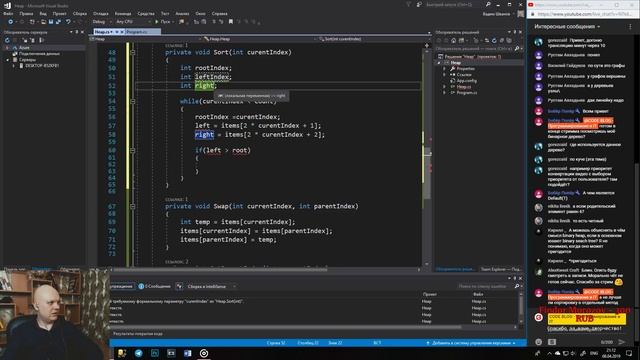640x360 pixels.
Task: Click the editor vertical scrollbar thumb
Action: pyautogui.click(x=427, y=173)
